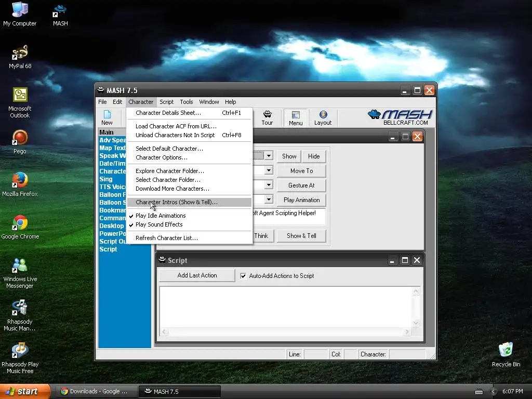Click the Gesture At button

click(x=301, y=185)
